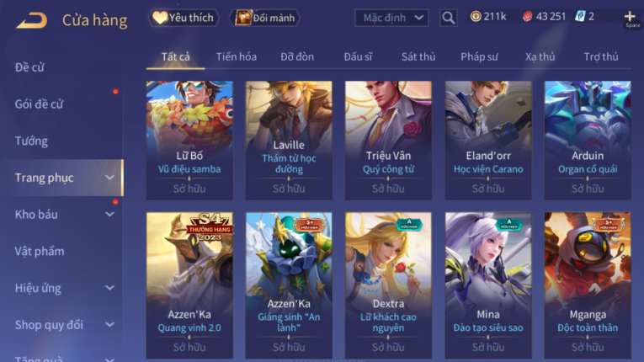Click the back arrow icon
The height and width of the screenshot is (362, 644).
[x=32, y=20]
